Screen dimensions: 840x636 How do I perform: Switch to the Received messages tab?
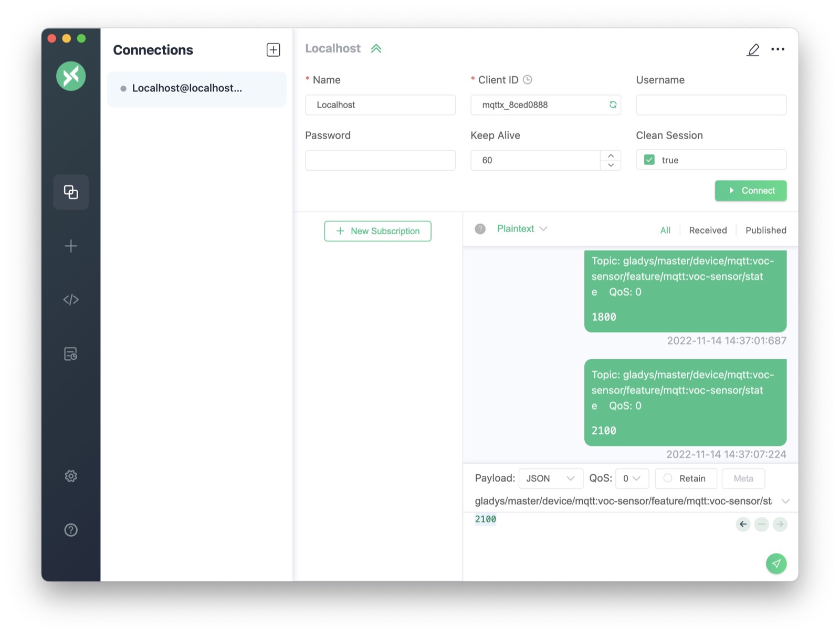click(x=708, y=230)
